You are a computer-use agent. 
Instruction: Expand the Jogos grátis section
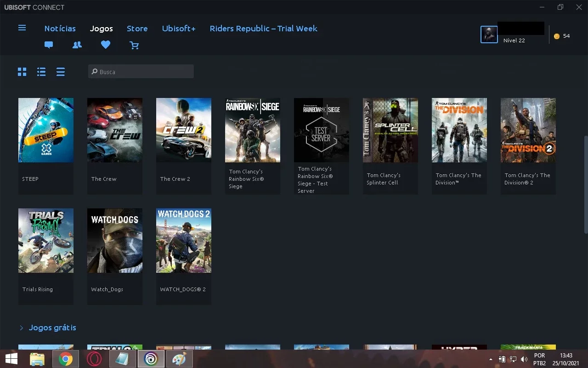(52, 328)
